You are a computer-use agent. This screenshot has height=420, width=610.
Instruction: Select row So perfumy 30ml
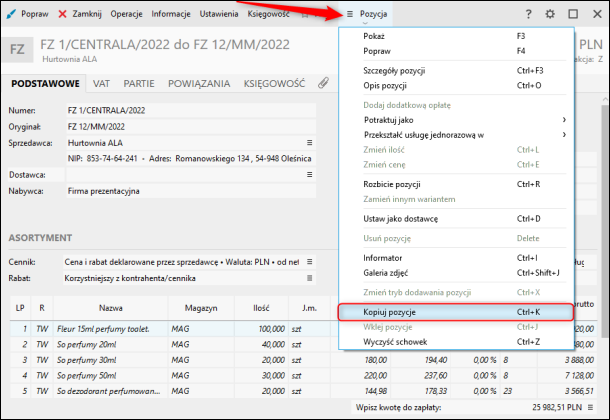[303, 360]
